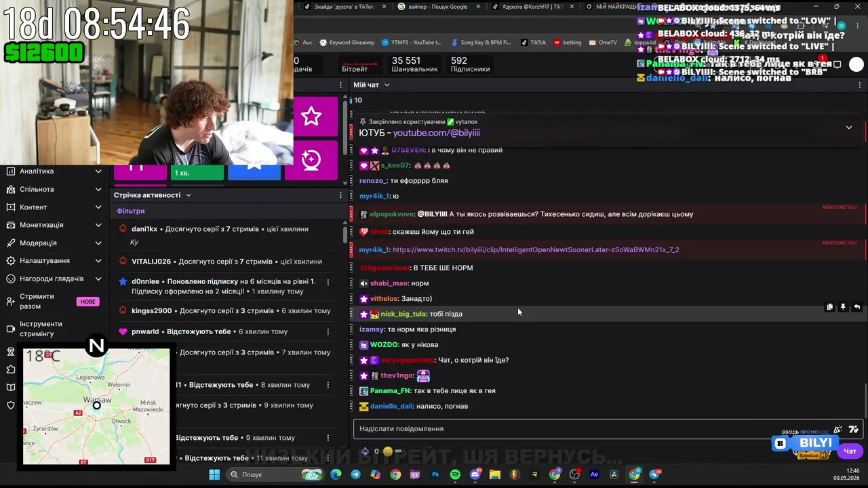Collapse the pinned message chevron
Viewport: 868px width, 488px height.
coord(848,127)
